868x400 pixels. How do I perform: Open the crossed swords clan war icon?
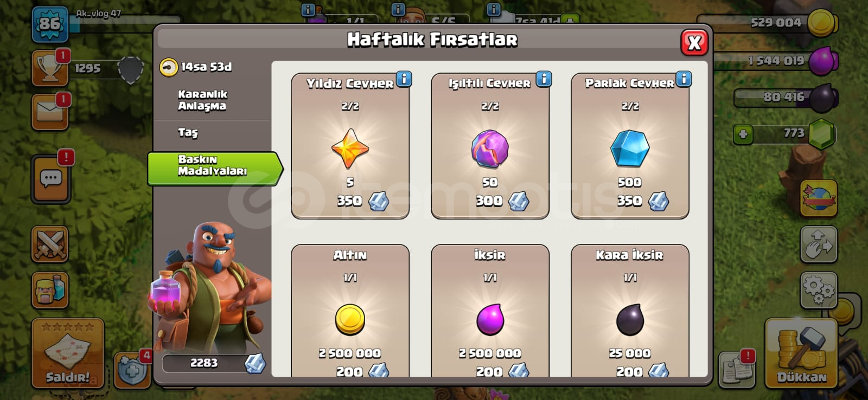[50, 244]
